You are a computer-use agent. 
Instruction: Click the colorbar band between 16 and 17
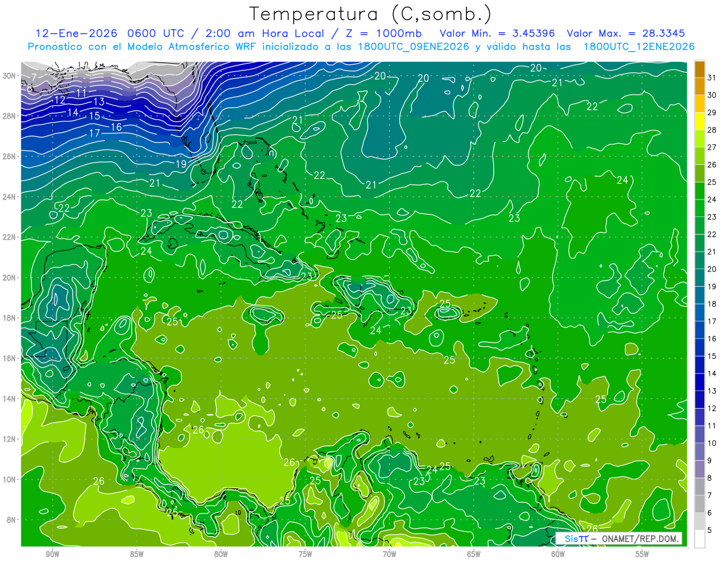(699, 330)
